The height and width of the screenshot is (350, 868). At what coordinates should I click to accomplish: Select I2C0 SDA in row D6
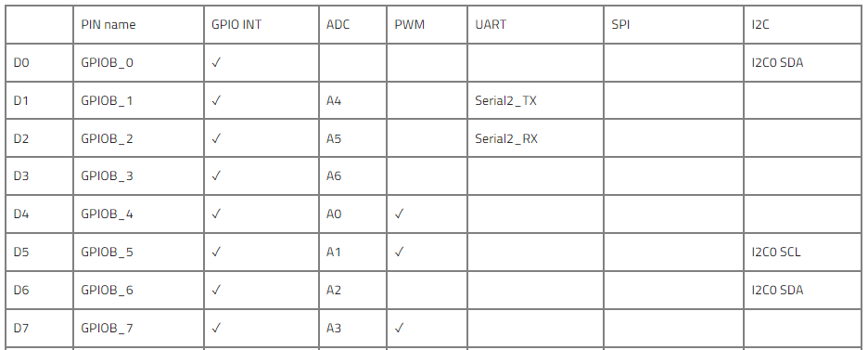[777, 290]
